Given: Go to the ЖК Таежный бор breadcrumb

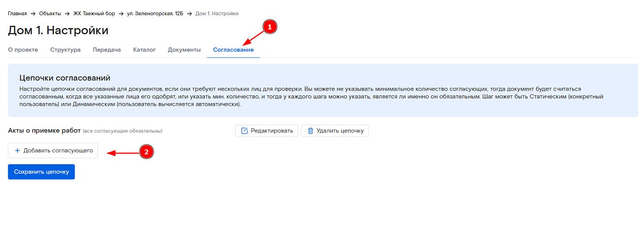Looking at the screenshot, I should point(94,14).
